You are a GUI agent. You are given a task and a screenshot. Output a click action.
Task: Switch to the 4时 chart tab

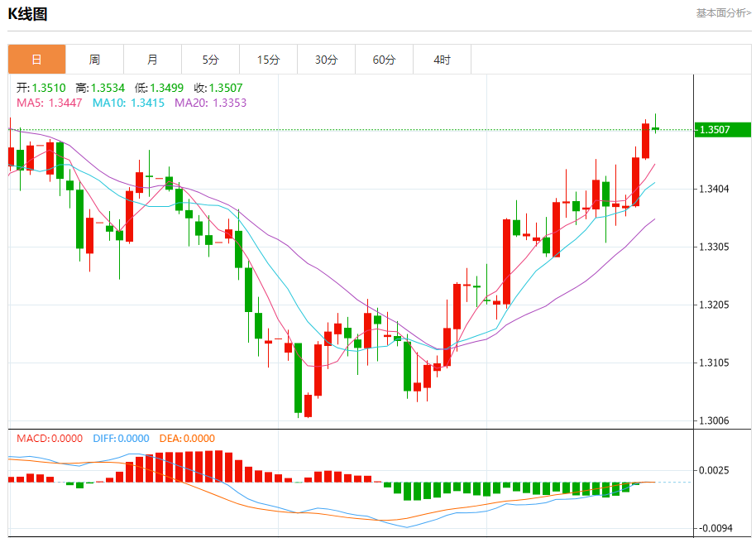(x=442, y=60)
